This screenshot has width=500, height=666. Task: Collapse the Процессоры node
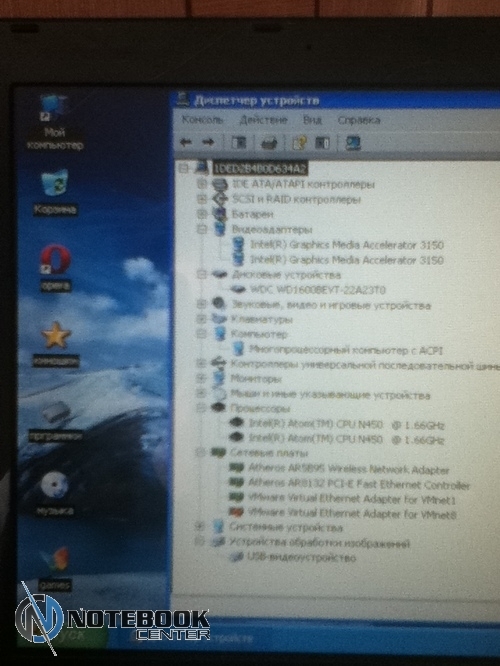click(x=201, y=408)
